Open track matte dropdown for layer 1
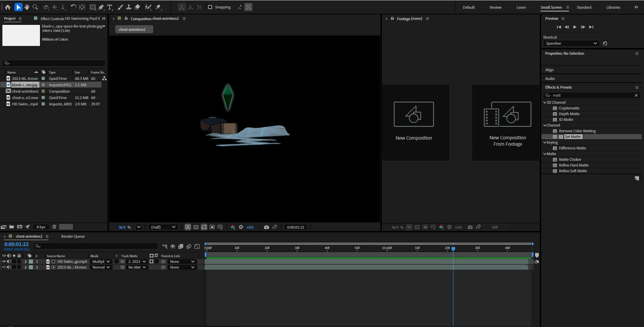Screen dimensions: 644x327 pyautogui.click(x=137, y=262)
